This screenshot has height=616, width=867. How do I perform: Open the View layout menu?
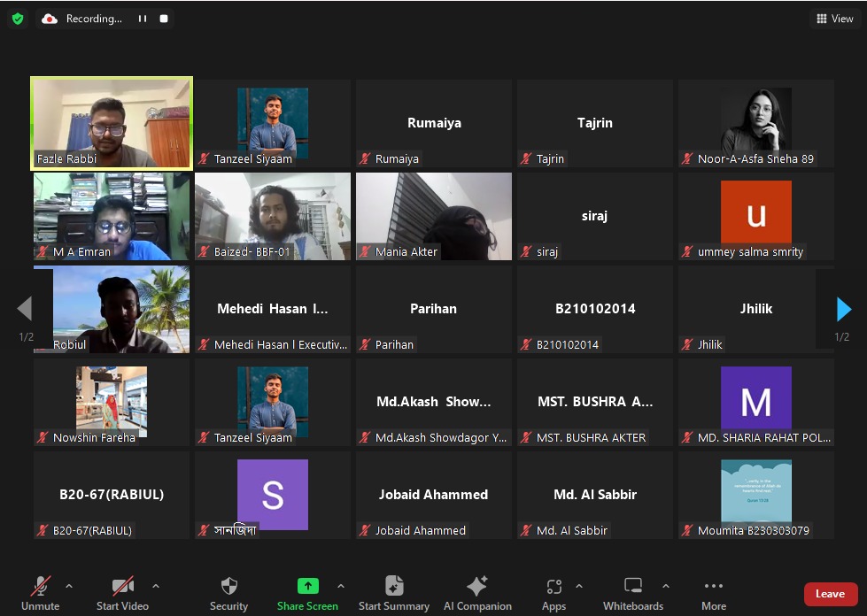[834, 19]
